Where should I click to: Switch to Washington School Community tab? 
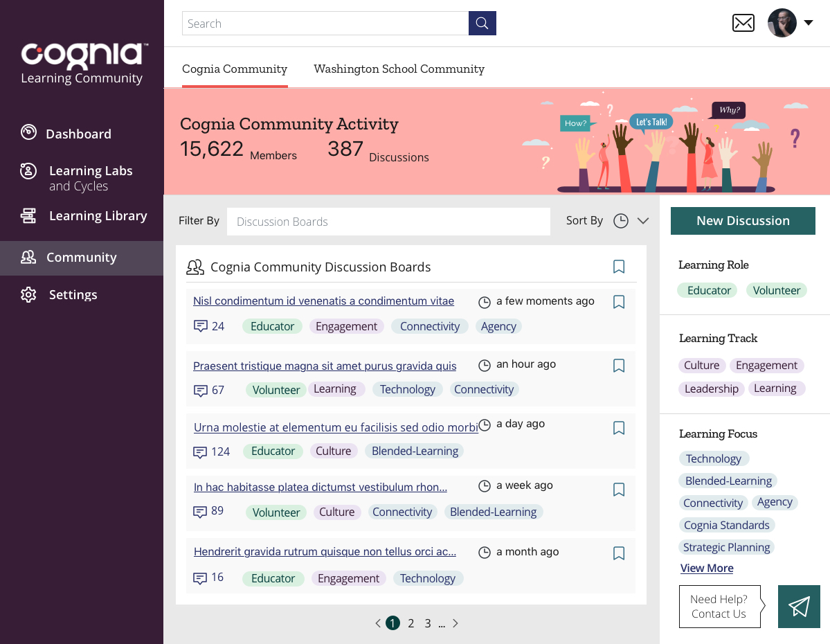click(x=399, y=69)
